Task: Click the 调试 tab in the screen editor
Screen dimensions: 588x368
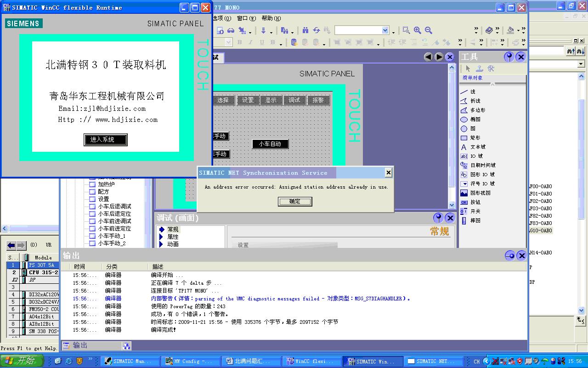Action: point(294,100)
